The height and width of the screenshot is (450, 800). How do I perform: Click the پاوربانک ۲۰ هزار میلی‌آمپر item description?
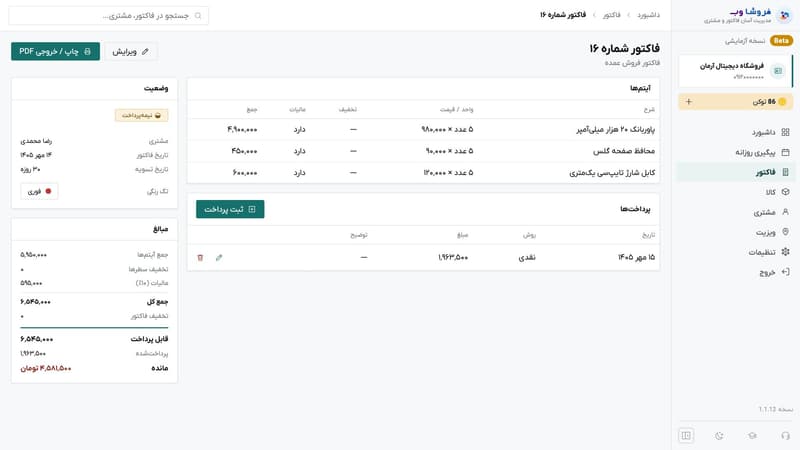pyautogui.click(x=616, y=130)
